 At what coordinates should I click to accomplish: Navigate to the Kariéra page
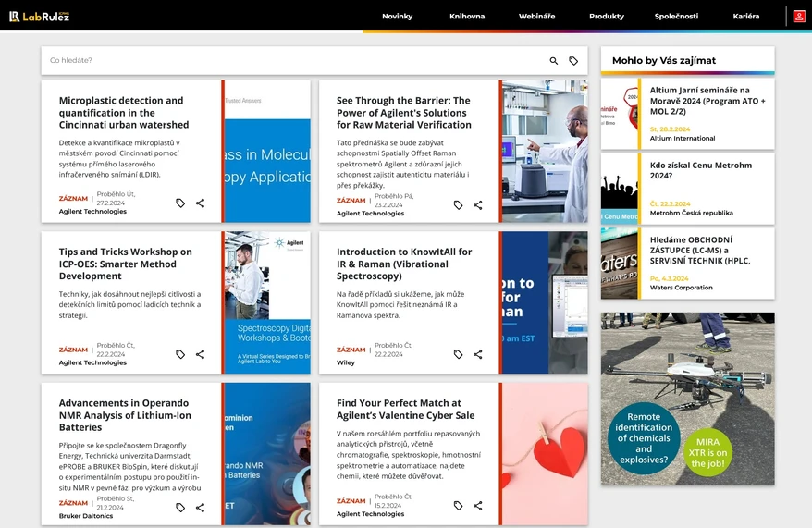point(746,16)
